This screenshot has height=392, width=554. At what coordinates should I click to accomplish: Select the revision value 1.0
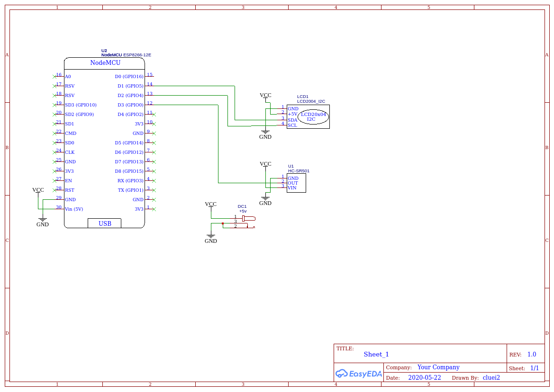[532, 355]
